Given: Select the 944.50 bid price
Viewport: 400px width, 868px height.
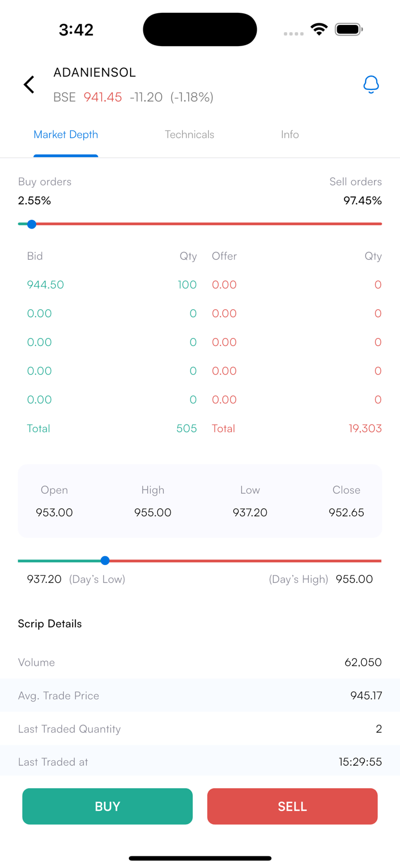Looking at the screenshot, I should [46, 285].
